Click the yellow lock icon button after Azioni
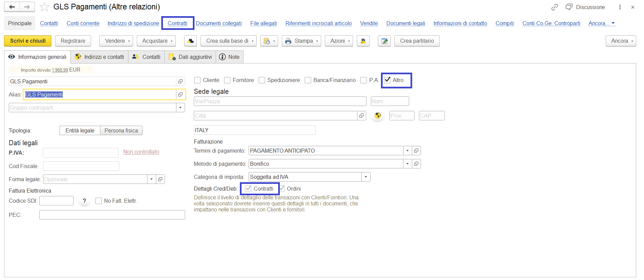The width and height of the screenshot is (644, 280). click(363, 41)
